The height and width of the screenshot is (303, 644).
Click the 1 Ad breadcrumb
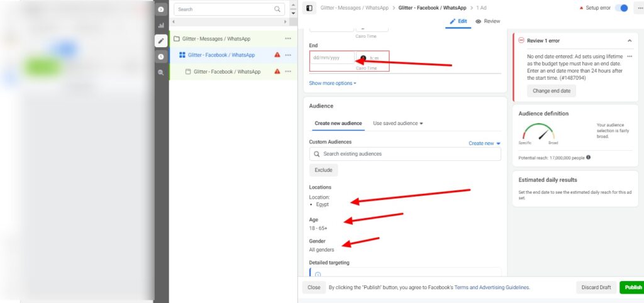tap(481, 8)
